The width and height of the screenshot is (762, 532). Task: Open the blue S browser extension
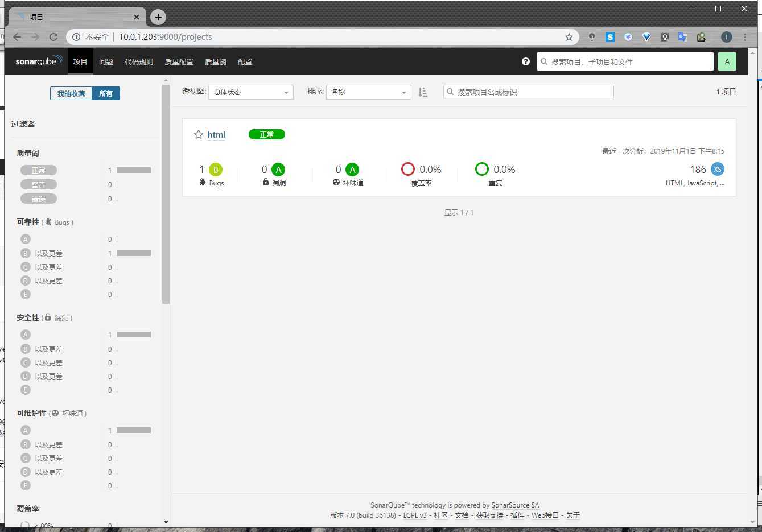(610, 37)
